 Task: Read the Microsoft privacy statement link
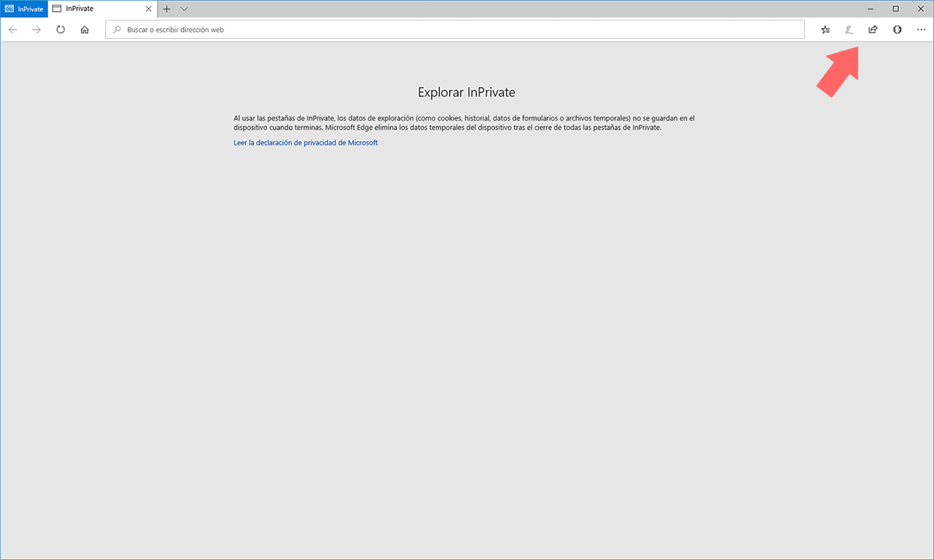(305, 143)
